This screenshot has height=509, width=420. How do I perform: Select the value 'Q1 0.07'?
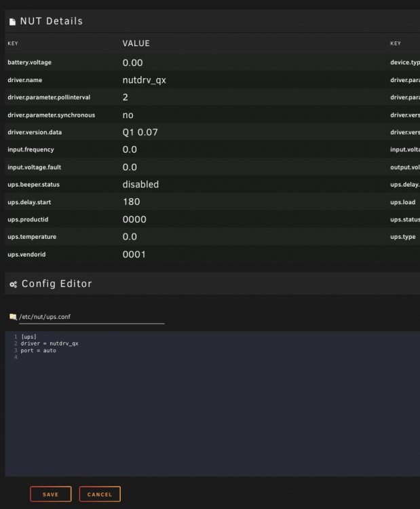[140, 132]
